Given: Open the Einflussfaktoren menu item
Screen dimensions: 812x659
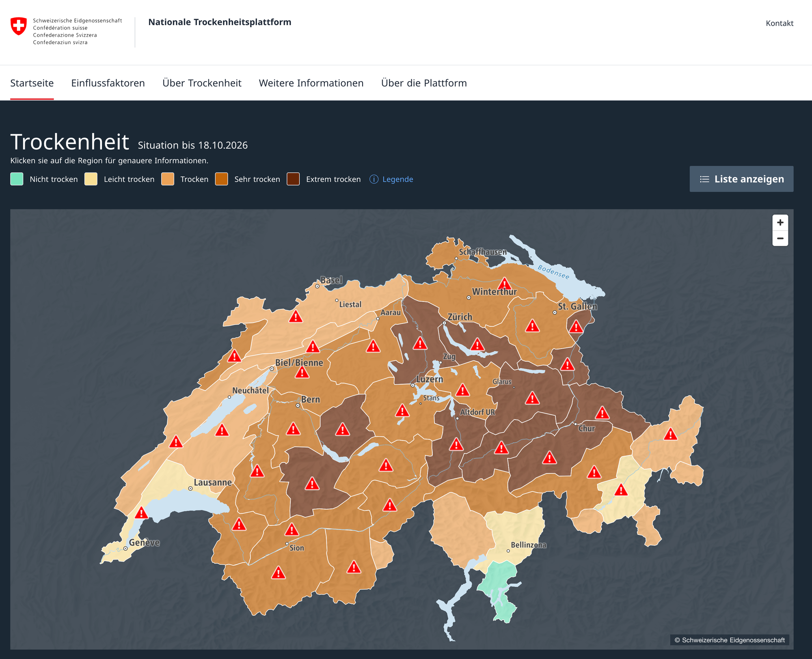Looking at the screenshot, I should 108,83.
